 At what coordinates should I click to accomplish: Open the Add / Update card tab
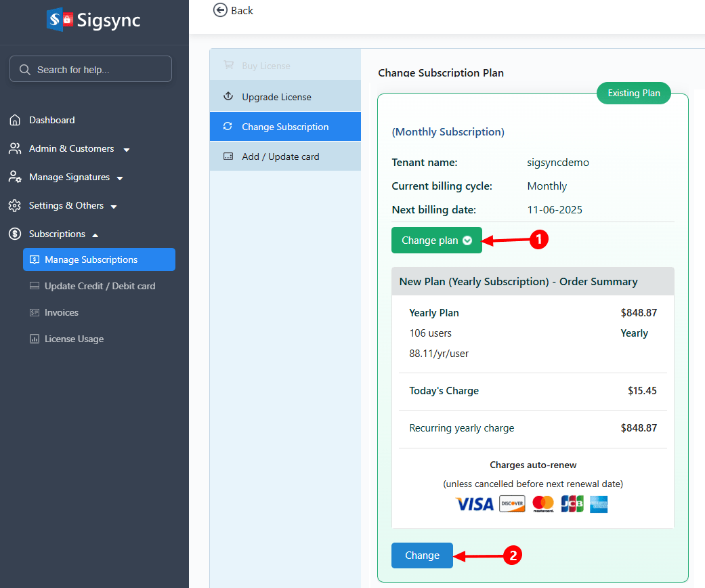pyautogui.click(x=280, y=156)
